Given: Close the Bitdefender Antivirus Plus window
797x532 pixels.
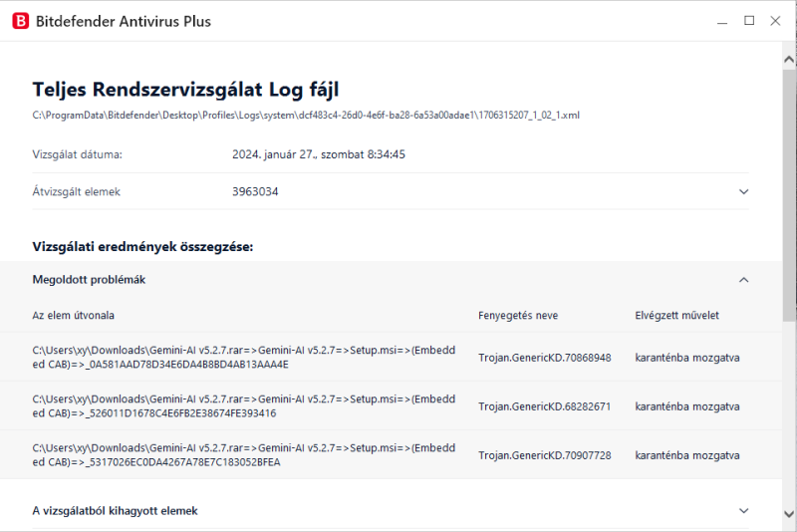Looking at the screenshot, I should [x=775, y=21].
